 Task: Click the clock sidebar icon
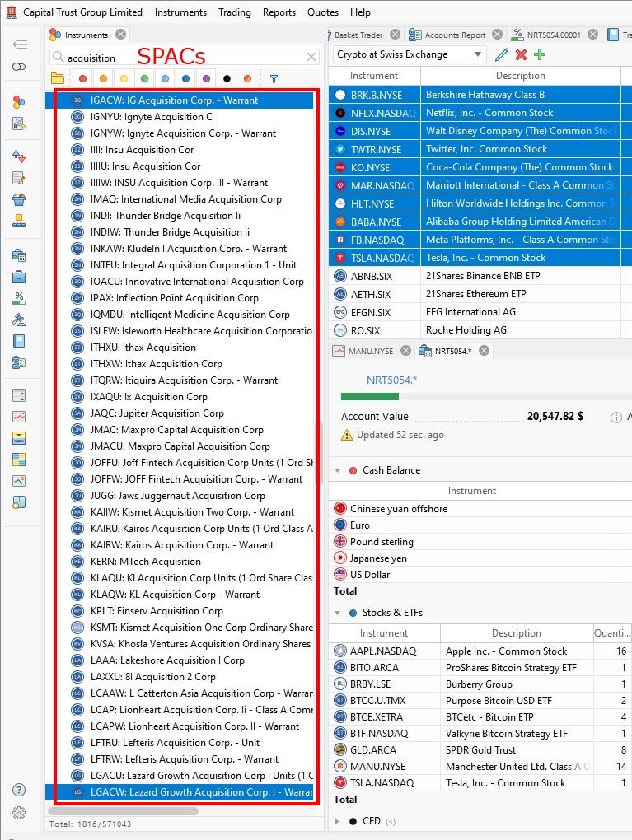19,502
